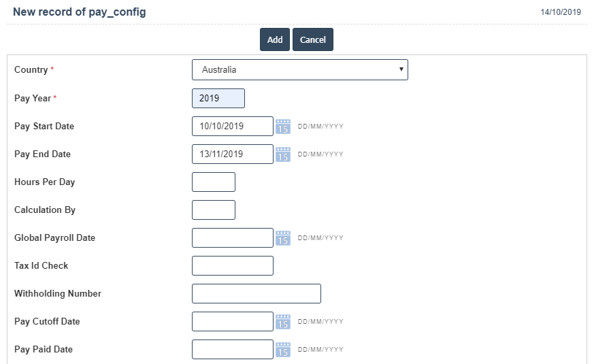Open calendar picker for Pay Cutoff Date
The width and height of the screenshot is (594, 364).
click(x=283, y=322)
